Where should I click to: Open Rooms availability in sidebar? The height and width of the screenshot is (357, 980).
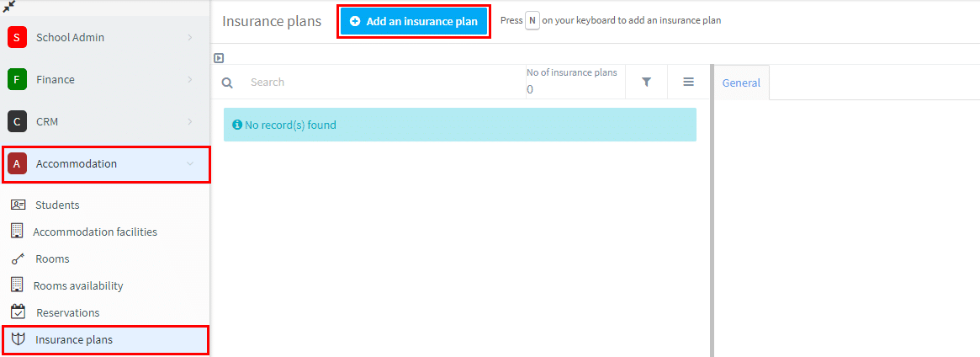(78, 285)
